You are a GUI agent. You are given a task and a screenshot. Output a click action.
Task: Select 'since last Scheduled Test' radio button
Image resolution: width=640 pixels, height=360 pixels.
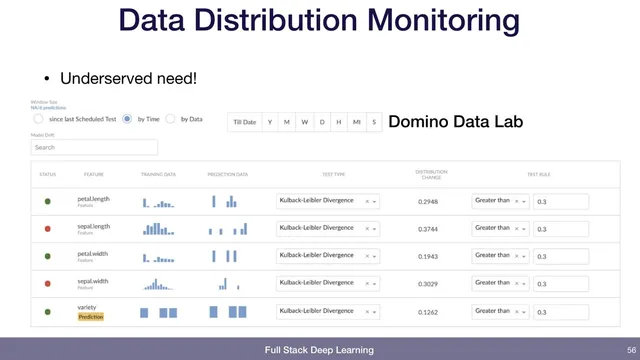click(x=38, y=119)
